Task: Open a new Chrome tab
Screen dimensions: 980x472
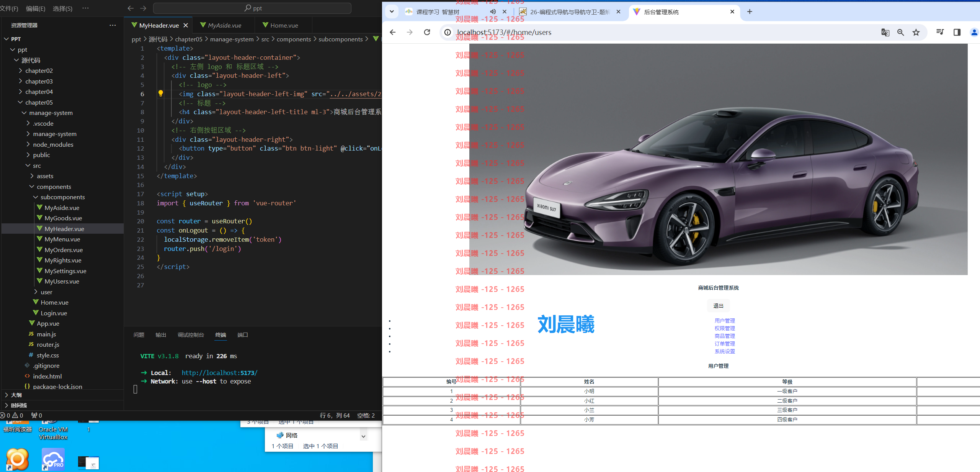Action: [x=750, y=12]
